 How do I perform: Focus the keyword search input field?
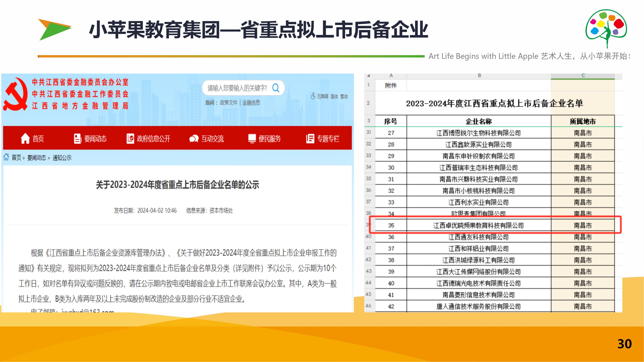point(237,88)
